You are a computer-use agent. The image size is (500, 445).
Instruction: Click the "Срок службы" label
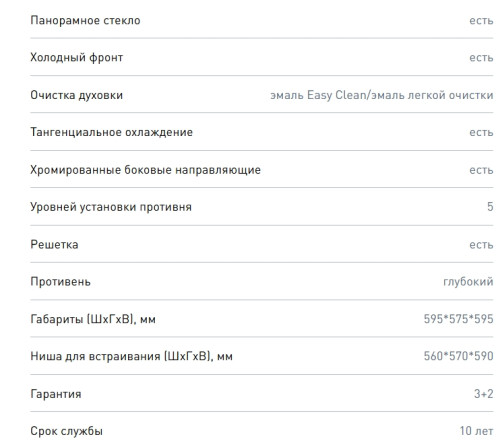[67, 431]
